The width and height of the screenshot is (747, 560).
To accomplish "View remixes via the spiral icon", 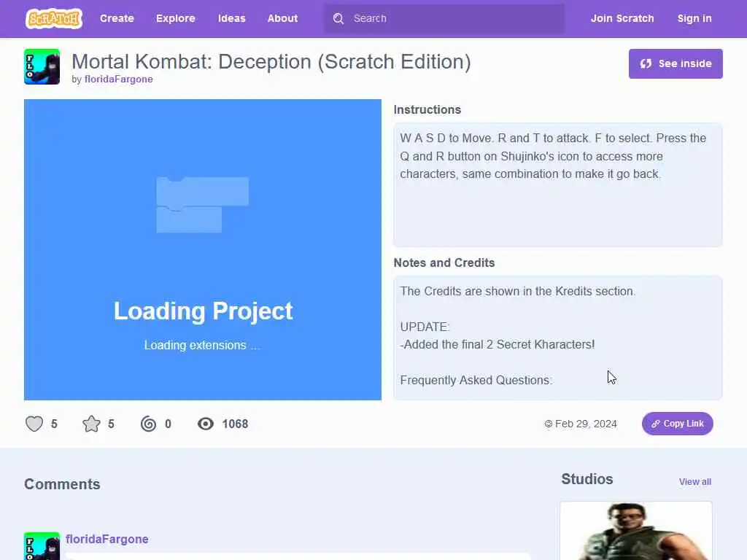I will (x=149, y=424).
